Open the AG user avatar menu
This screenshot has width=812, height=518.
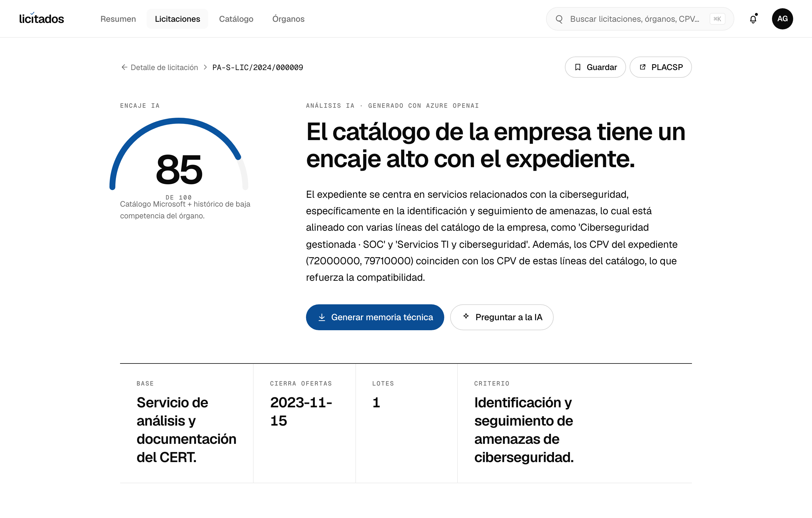[782, 19]
